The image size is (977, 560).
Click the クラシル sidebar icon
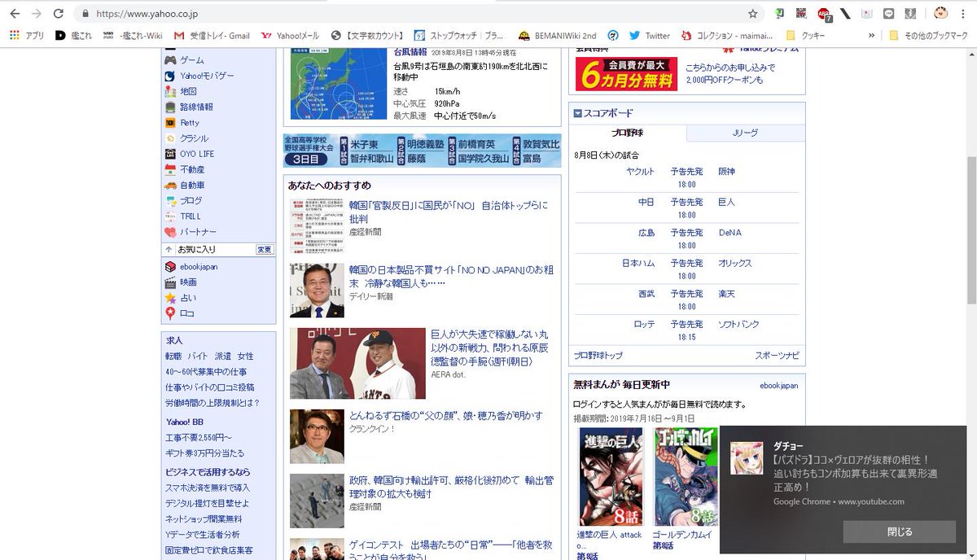170,138
